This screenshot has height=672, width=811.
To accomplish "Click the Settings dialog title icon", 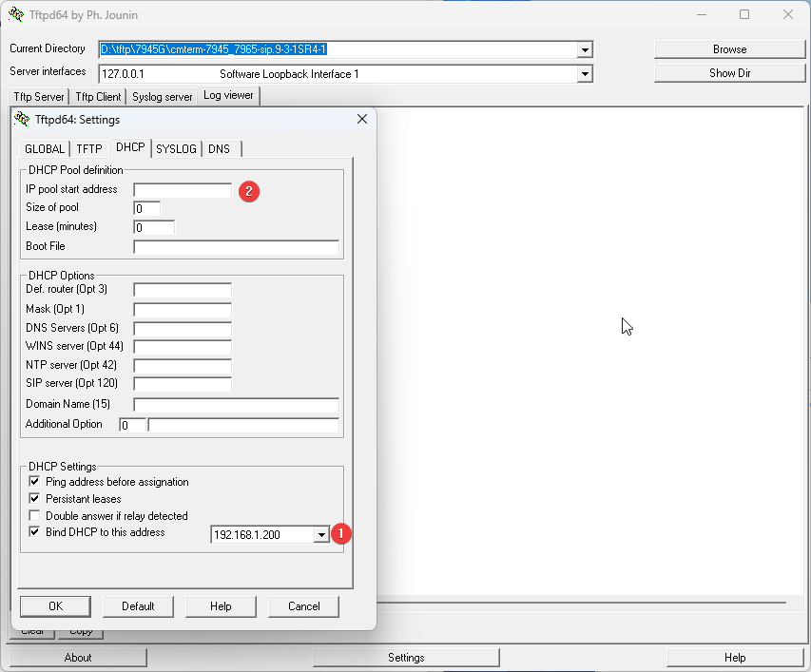I will [22, 119].
